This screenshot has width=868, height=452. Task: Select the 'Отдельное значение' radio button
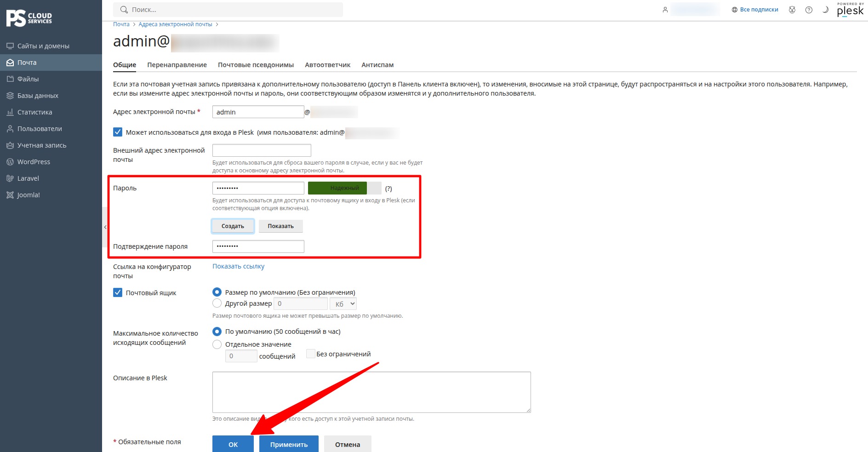point(217,344)
